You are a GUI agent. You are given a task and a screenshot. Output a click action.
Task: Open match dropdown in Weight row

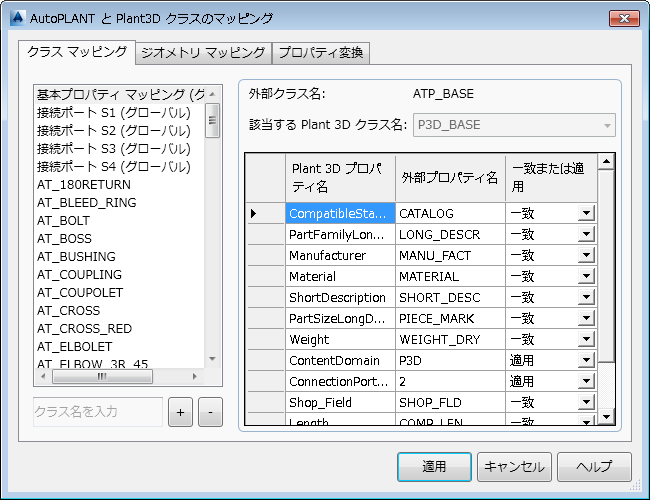point(586,340)
